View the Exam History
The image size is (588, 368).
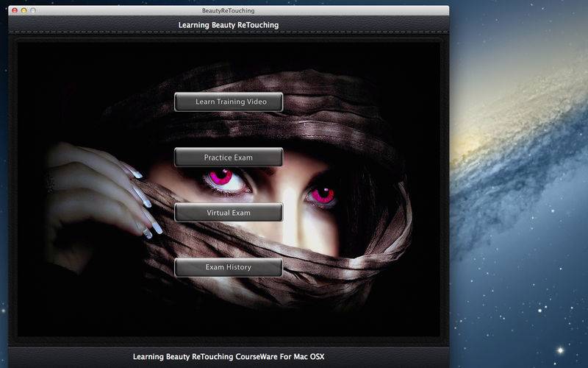tap(229, 267)
